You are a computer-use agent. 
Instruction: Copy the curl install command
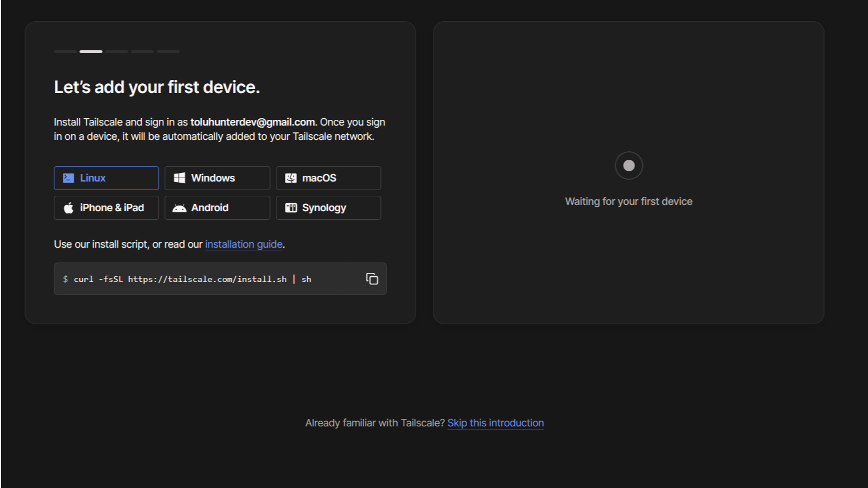pyautogui.click(x=372, y=279)
